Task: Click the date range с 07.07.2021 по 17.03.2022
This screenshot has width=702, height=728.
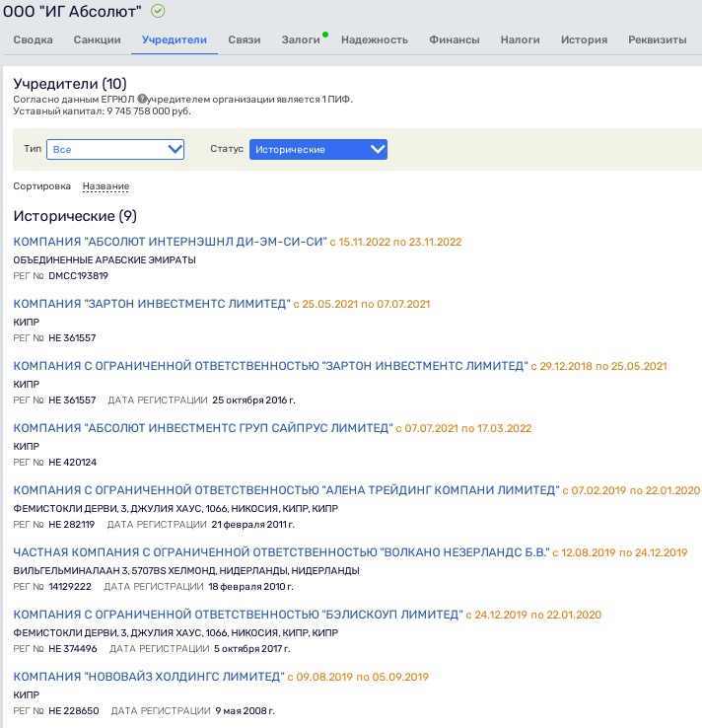Action: [464, 429]
